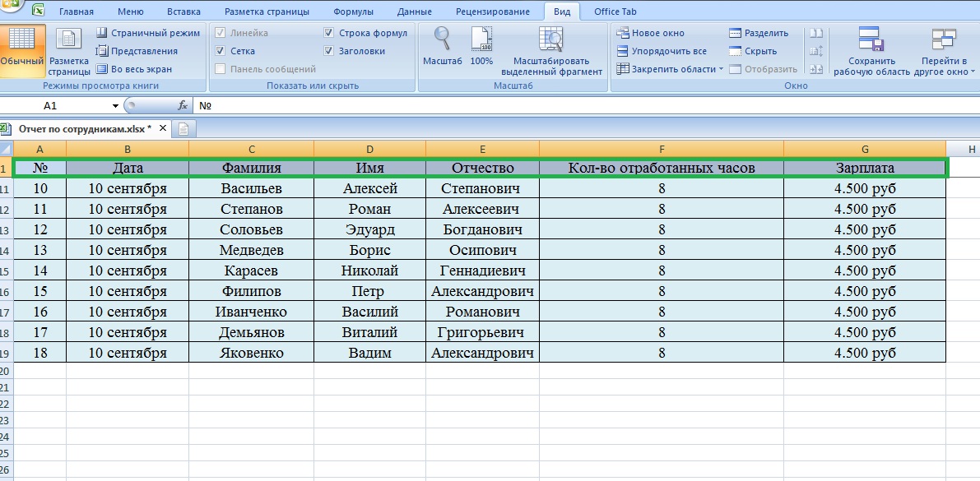This screenshot has height=481, width=980.
Task: Set zoom to 100% icon
Action: [481, 39]
